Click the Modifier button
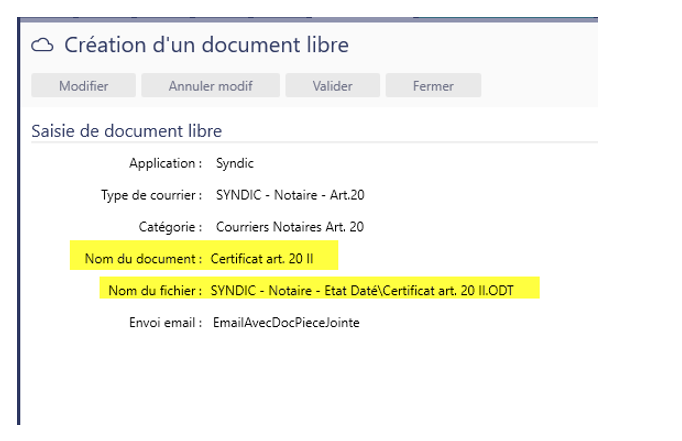This screenshot has width=682, height=441. (x=83, y=86)
